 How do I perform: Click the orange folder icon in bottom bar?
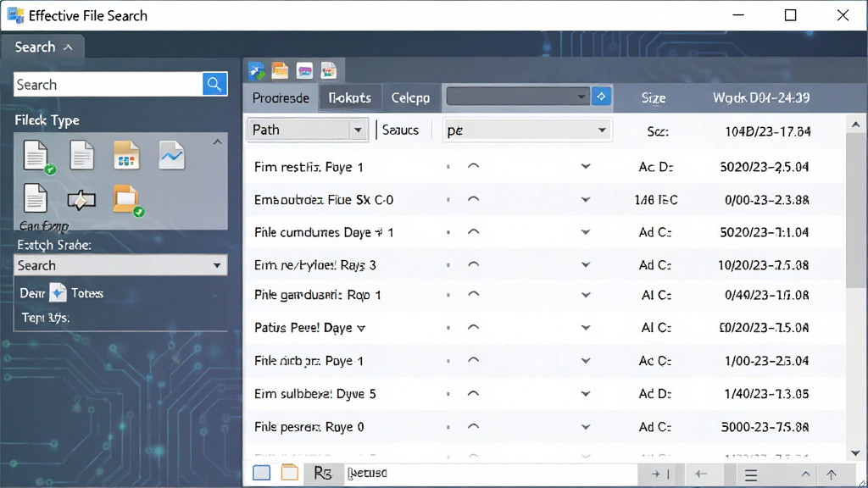[290, 473]
